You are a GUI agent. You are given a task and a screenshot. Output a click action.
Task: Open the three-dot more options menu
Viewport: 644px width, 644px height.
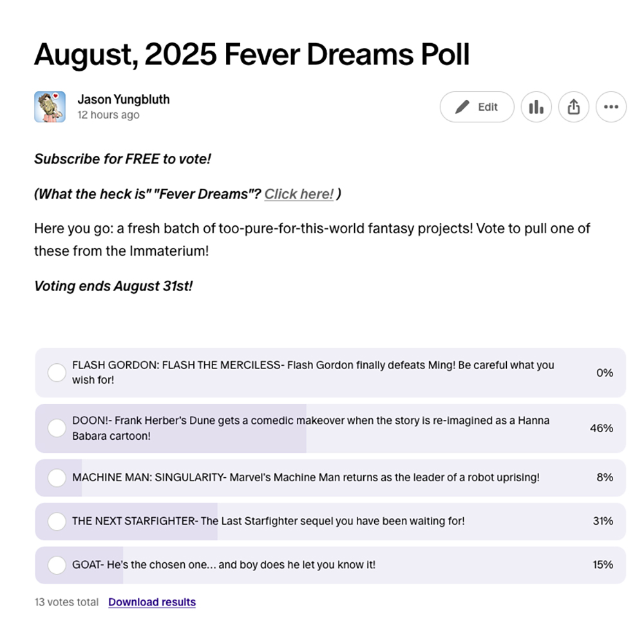coord(611,107)
